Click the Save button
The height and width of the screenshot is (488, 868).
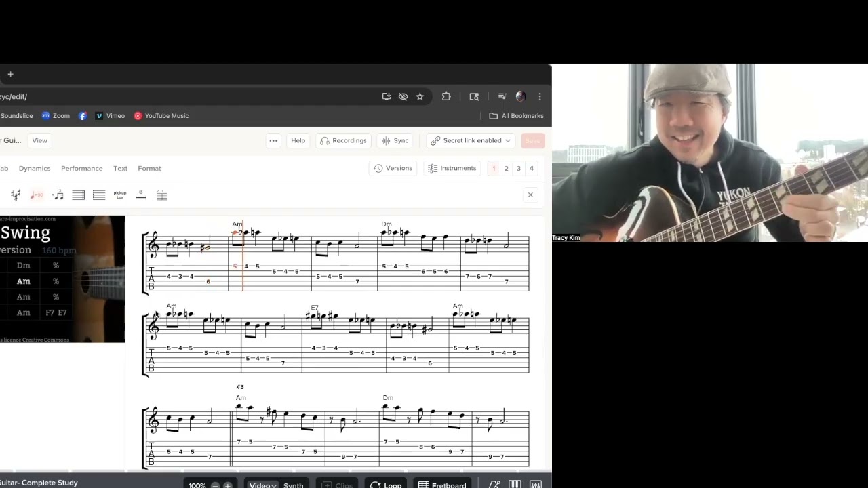pos(533,140)
